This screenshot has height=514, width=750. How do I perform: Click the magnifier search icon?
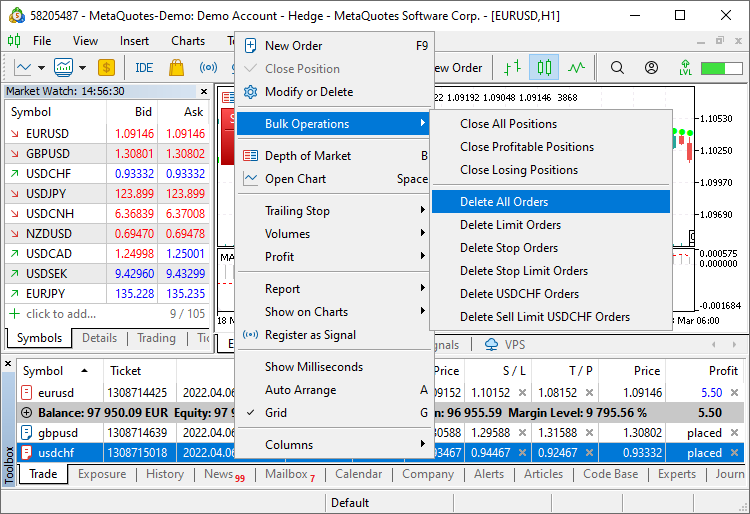617,68
